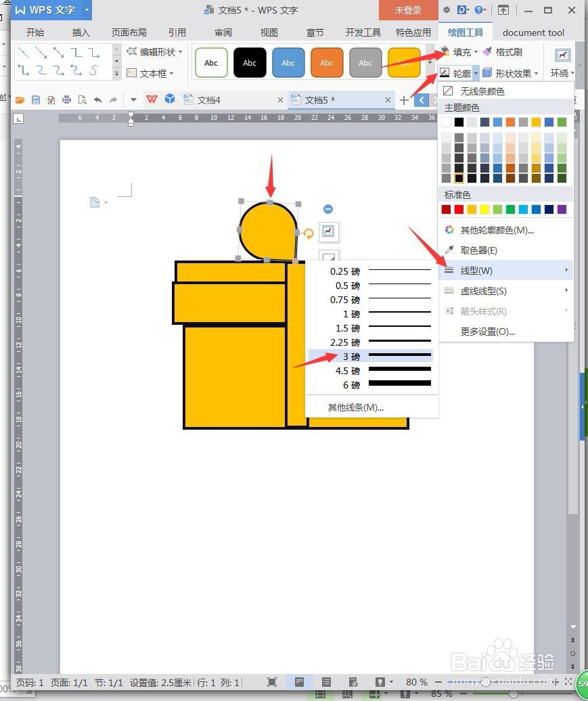Click 其他轮廓颜色(M)... option
588x701 pixels.
[497, 230]
